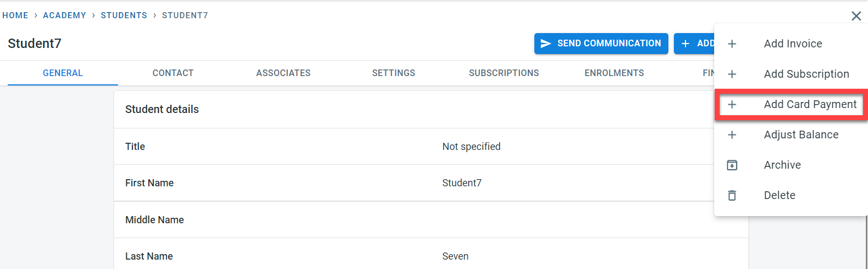
Task: Click the Archive box icon
Action: (732, 165)
